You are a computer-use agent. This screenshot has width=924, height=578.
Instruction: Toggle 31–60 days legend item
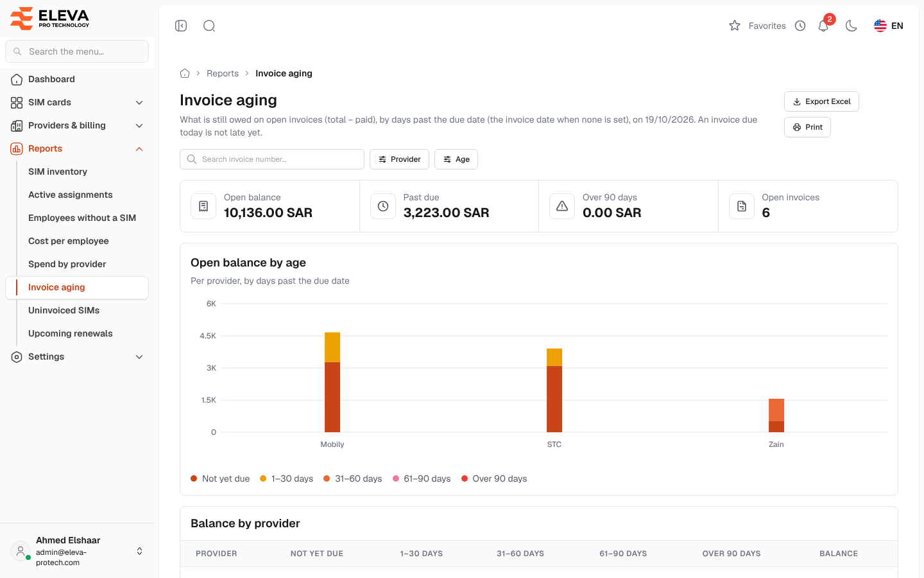353,478
